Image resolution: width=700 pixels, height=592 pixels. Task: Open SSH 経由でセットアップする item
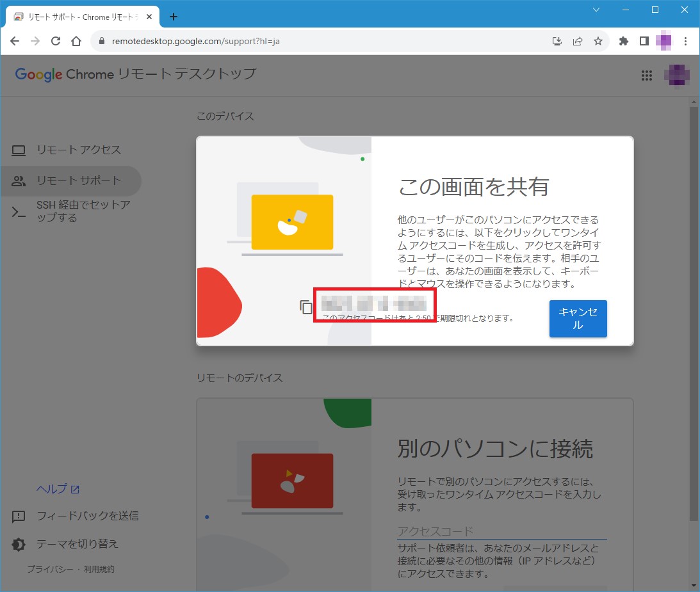pyautogui.click(x=83, y=212)
